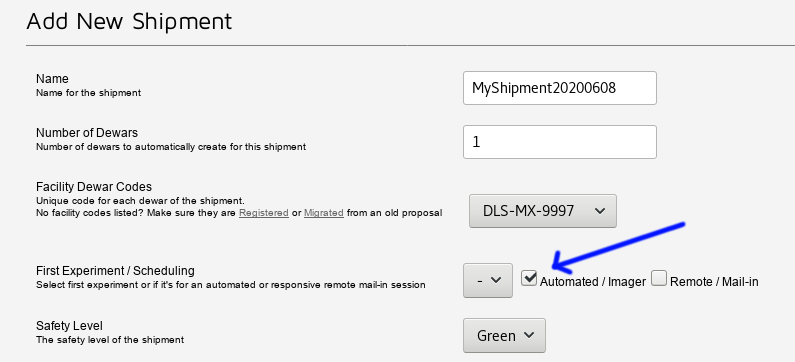
Task: Click the 'Name' field label
Action: (52, 79)
